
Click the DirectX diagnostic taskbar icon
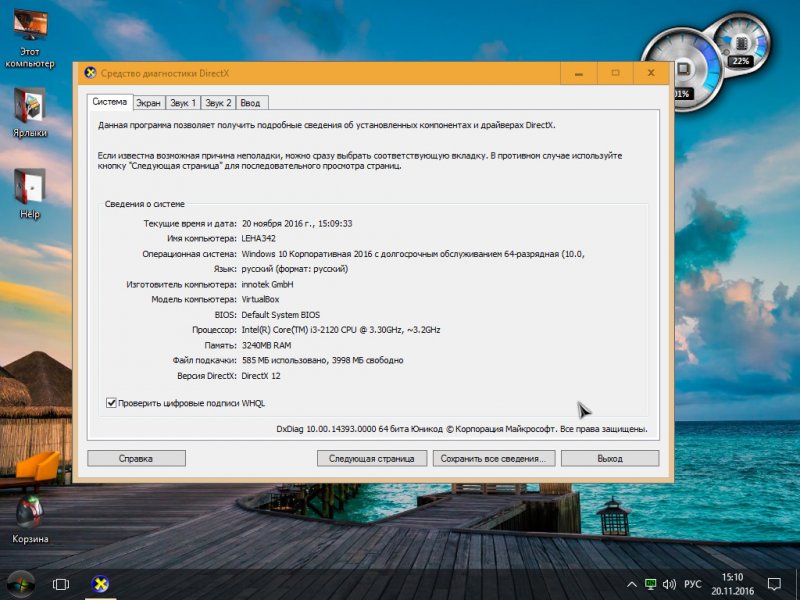(101, 584)
